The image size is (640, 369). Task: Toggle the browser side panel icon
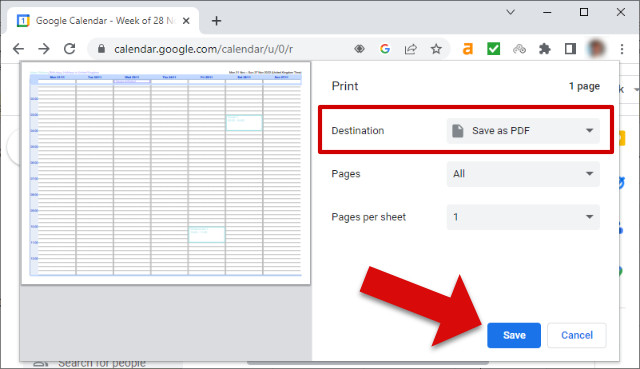[570, 49]
